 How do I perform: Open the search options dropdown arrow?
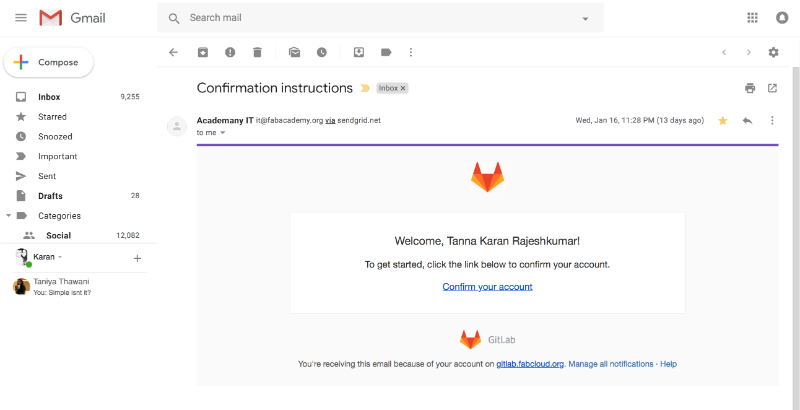coord(585,19)
